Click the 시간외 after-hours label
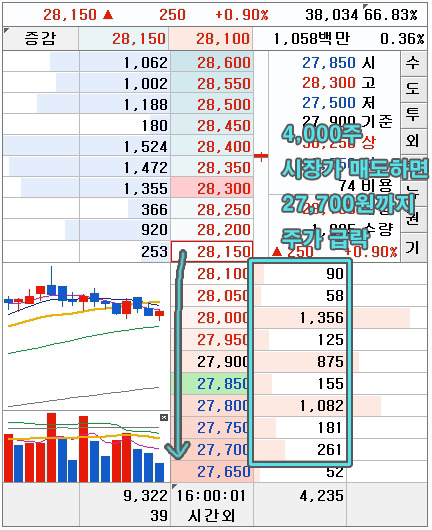The height and width of the screenshot is (530, 432). coord(211,516)
